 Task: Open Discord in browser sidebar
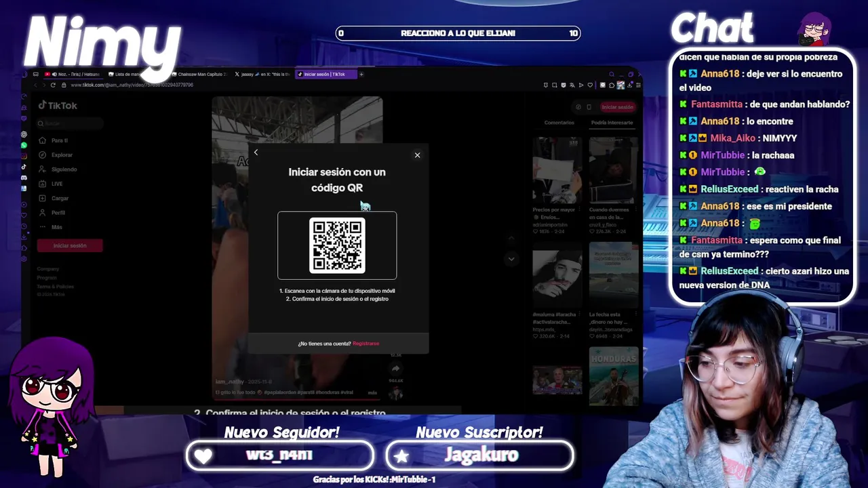point(24,178)
